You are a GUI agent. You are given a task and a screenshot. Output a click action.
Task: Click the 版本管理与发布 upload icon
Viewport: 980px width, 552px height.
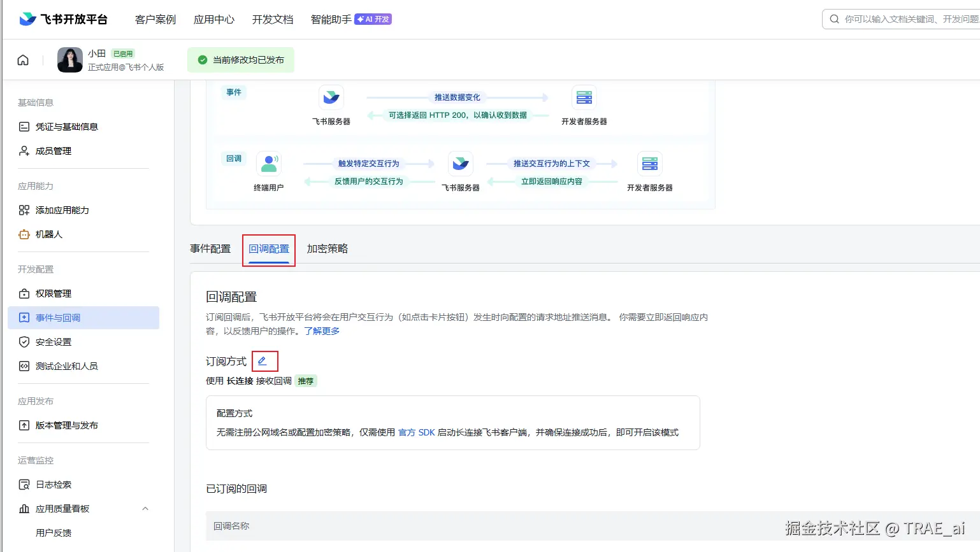pos(24,425)
